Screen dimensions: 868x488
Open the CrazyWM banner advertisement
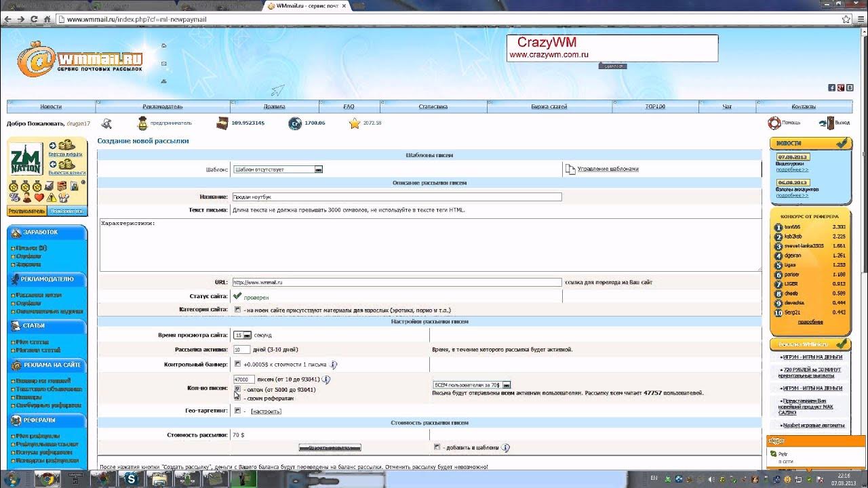click(612, 48)
